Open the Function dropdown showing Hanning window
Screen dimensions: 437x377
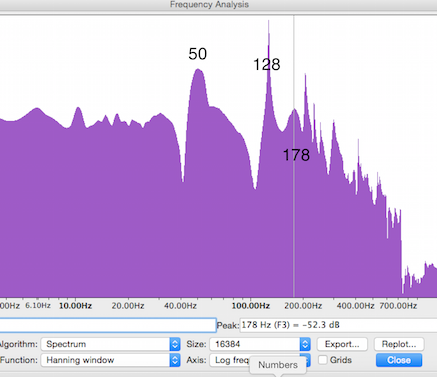[x=110, y=360]
